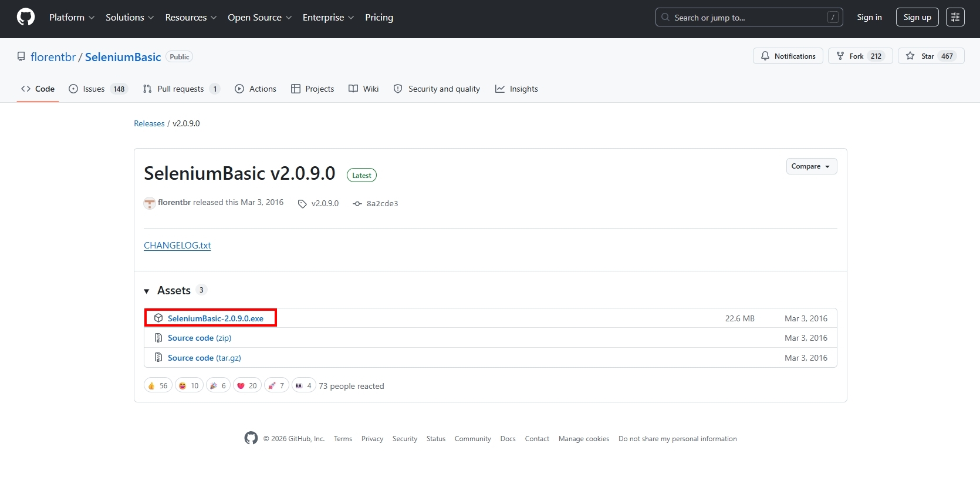Open the Security footer link
The image size is (980, 477).
pos(405,439)
